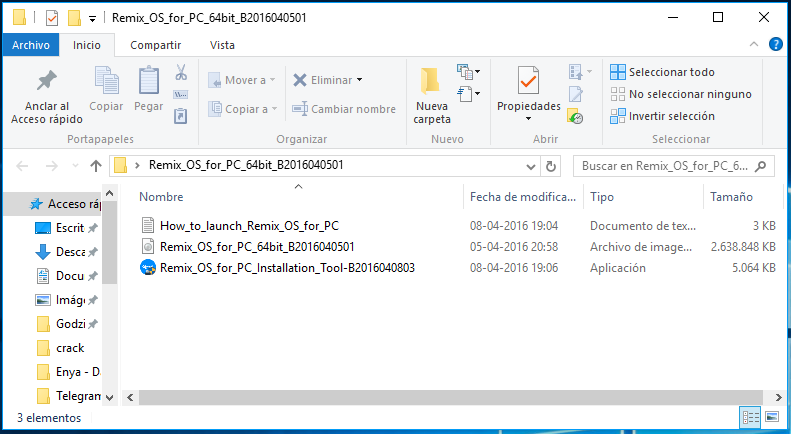Click the Edit icon in Abrir group
This screenshot has width=791, height=434.
point(576,94)
